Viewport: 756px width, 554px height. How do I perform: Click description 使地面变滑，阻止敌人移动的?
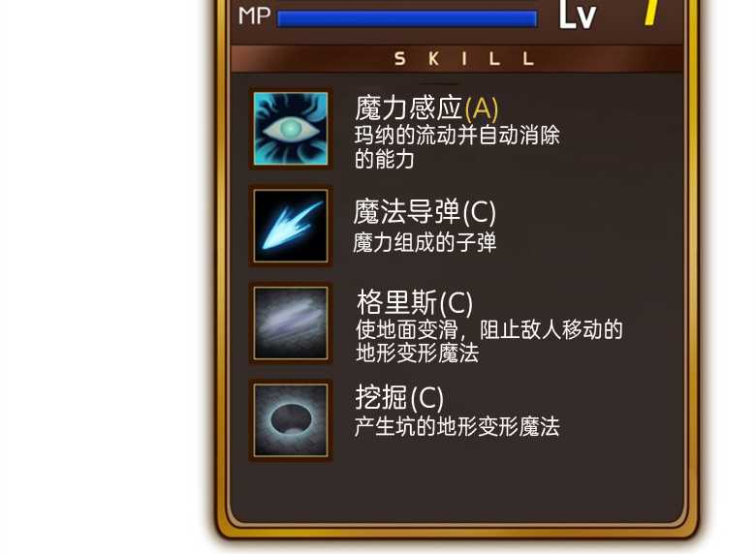(x=489, y=330)
